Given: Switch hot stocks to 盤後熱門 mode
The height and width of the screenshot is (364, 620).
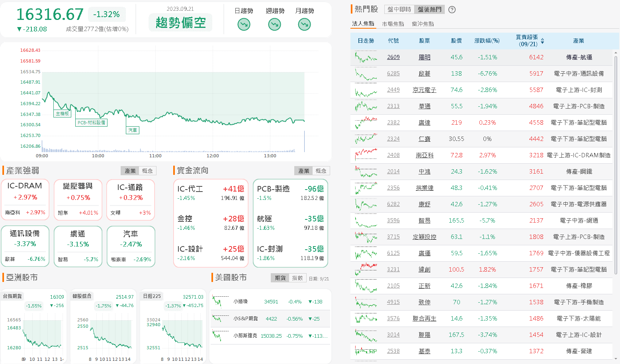Looking at the screenshot, I should tap(429, 10).
